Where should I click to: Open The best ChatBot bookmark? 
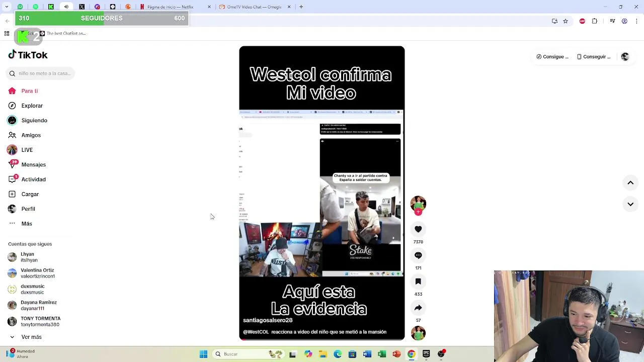point(63,34)
